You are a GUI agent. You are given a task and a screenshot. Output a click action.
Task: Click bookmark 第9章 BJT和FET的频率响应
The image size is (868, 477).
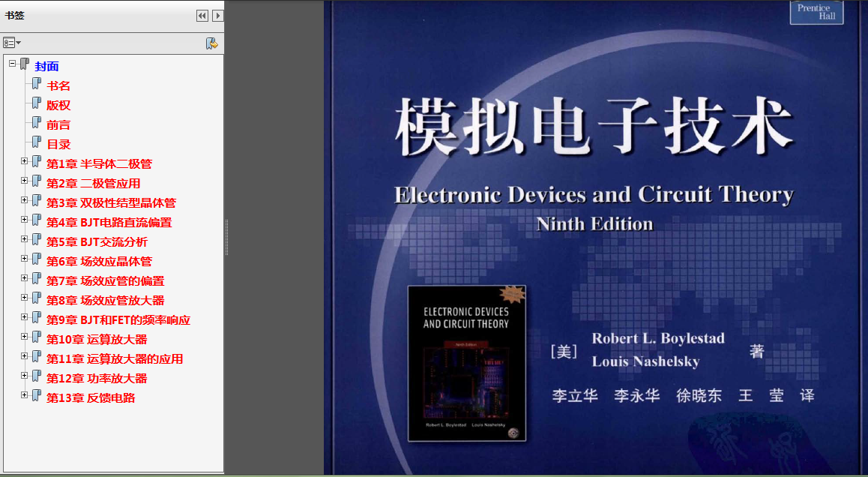118,319
